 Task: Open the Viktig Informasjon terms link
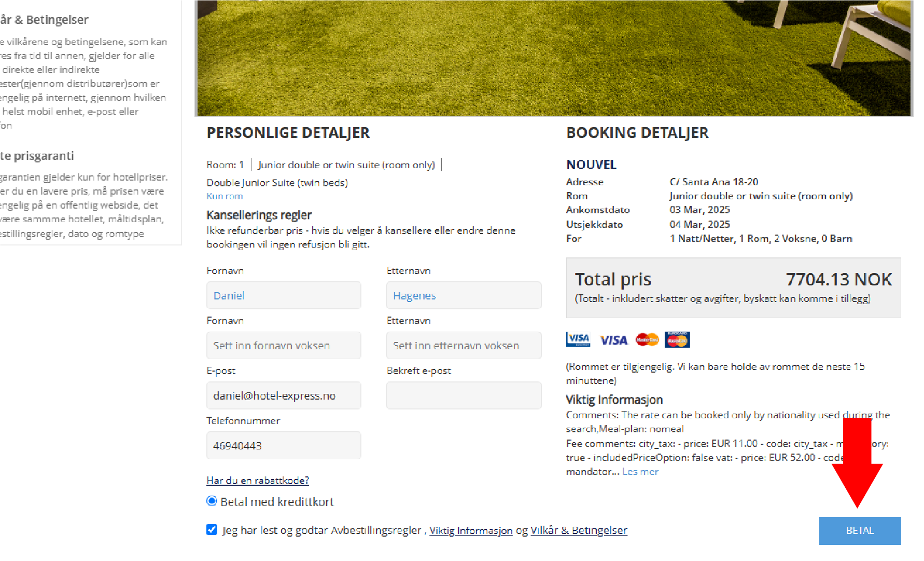(471, 530)
